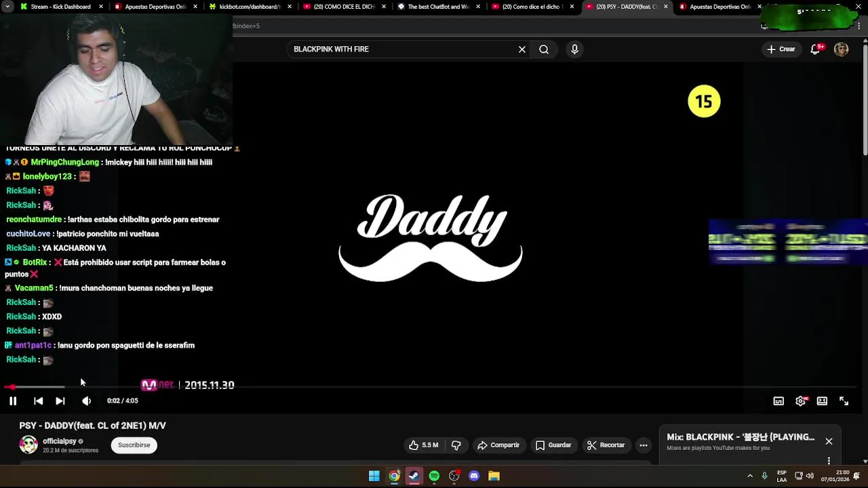Click MrPingChungLong in chat overlay

pyautogui.click(x=64, y=162)
